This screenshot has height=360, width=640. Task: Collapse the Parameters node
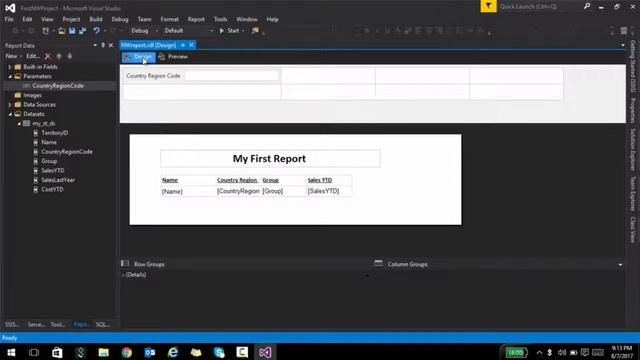[x=10, y=76]
